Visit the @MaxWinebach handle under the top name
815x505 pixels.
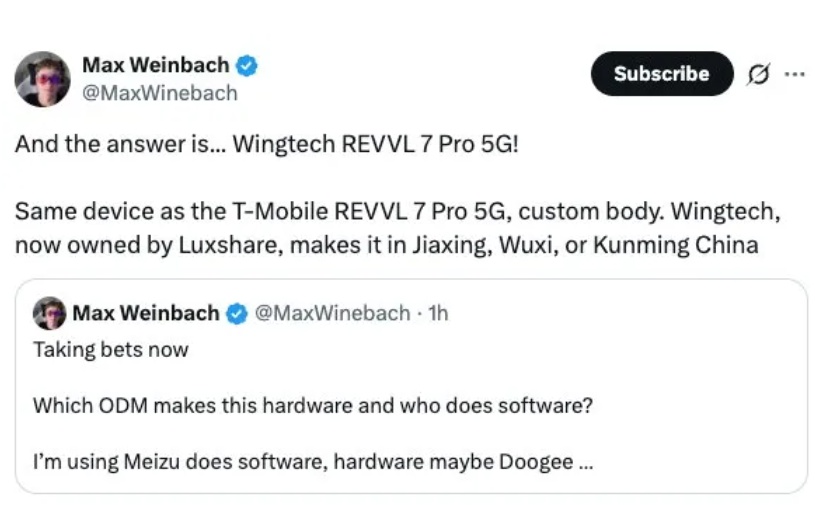[160, 93]
